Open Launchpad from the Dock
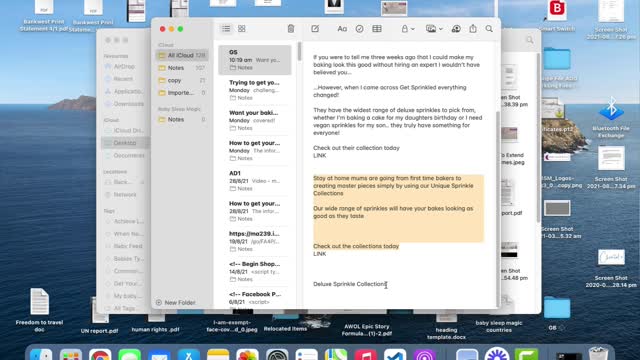The height and width of the screenshot is (360, 640). 71,355
